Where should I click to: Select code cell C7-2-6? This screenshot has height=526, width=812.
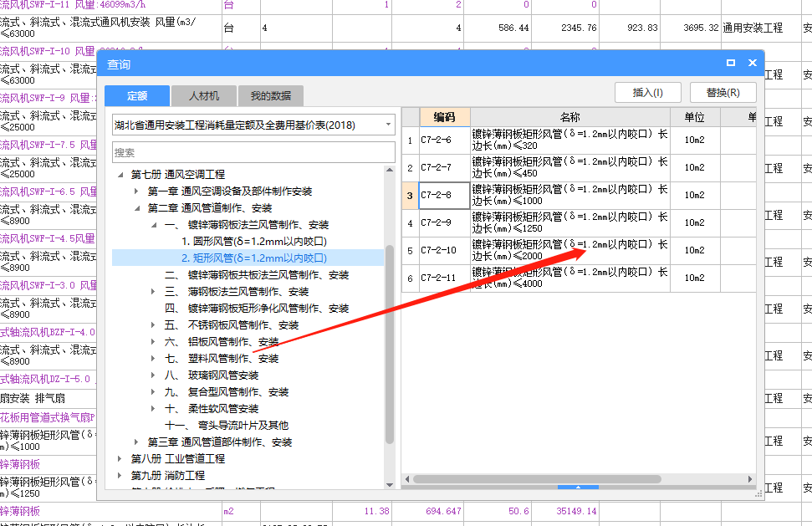(444, 140)
